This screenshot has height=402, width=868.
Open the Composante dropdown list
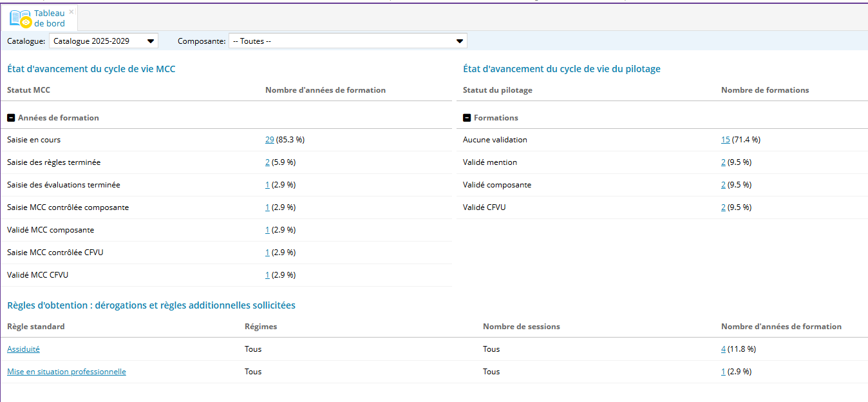(x=348, y=41)
